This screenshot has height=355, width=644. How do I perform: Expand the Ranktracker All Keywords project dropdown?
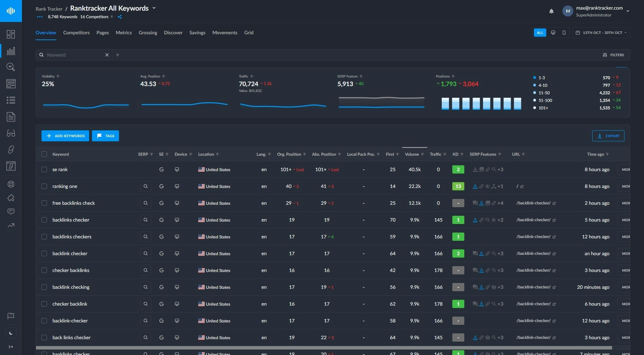pos(154,8)
